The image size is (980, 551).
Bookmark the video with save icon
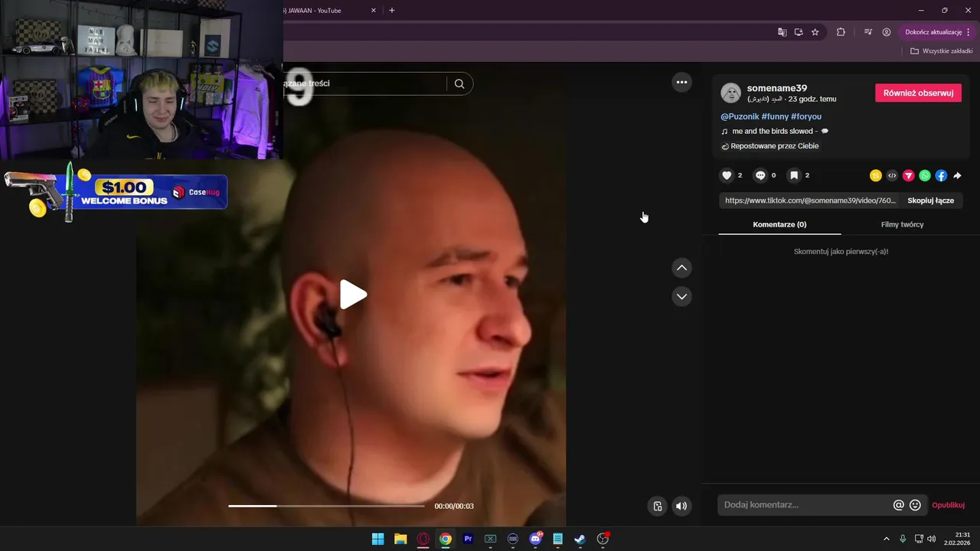tap(794, 175)
